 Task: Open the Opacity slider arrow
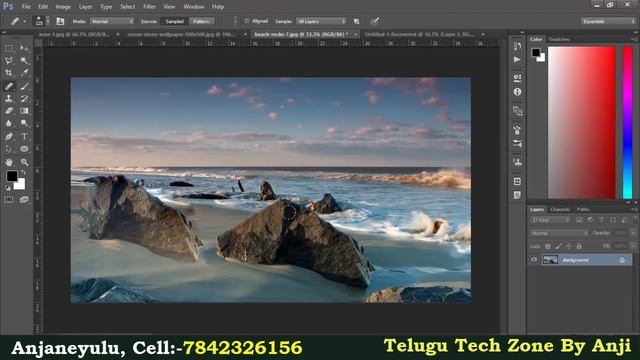pos(633,233)
